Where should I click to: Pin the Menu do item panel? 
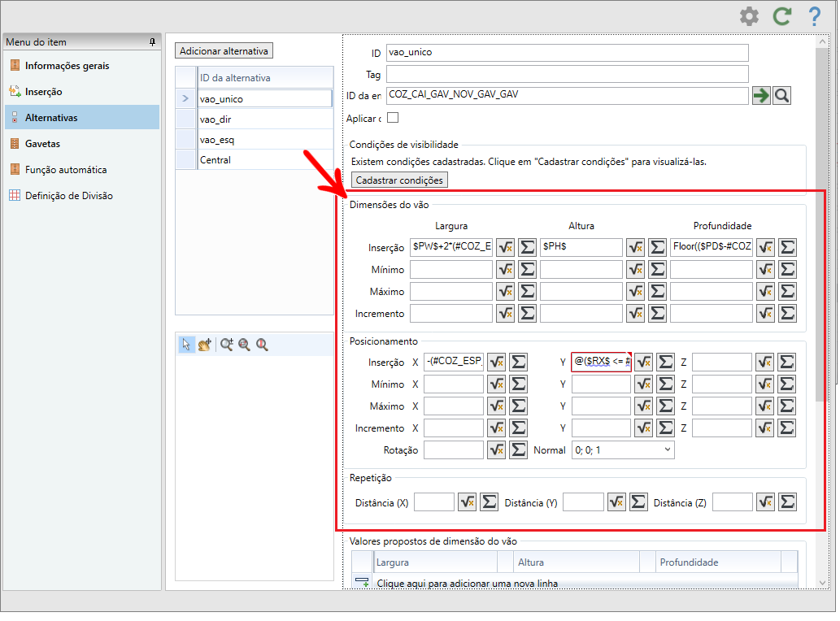pos(152,41)
